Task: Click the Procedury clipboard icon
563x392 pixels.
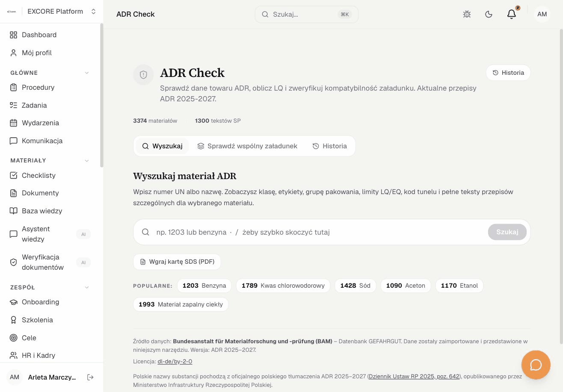Action: [x=14, y=87]
